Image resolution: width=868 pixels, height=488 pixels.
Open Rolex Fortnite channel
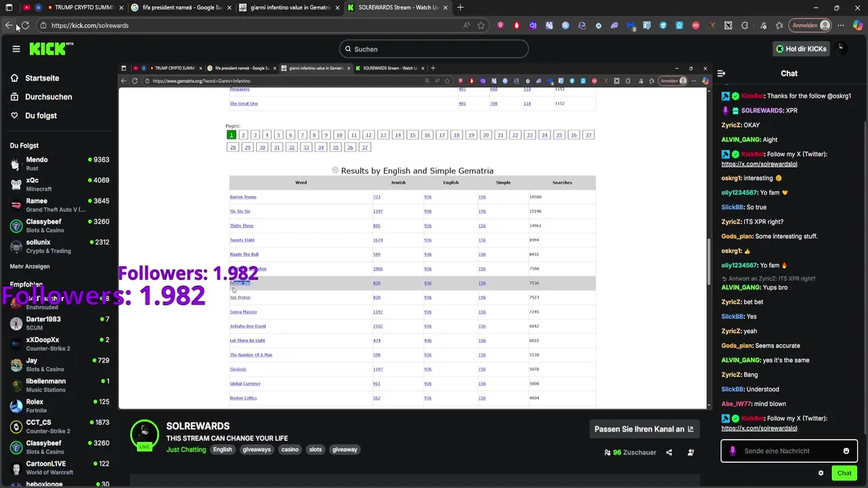[60, 406]
